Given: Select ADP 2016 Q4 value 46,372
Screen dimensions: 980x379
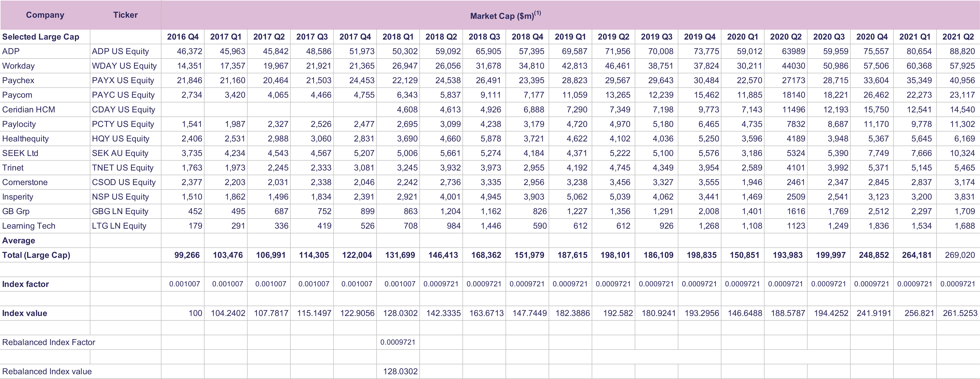Looking at the screenshot, I should coord(189,51).
